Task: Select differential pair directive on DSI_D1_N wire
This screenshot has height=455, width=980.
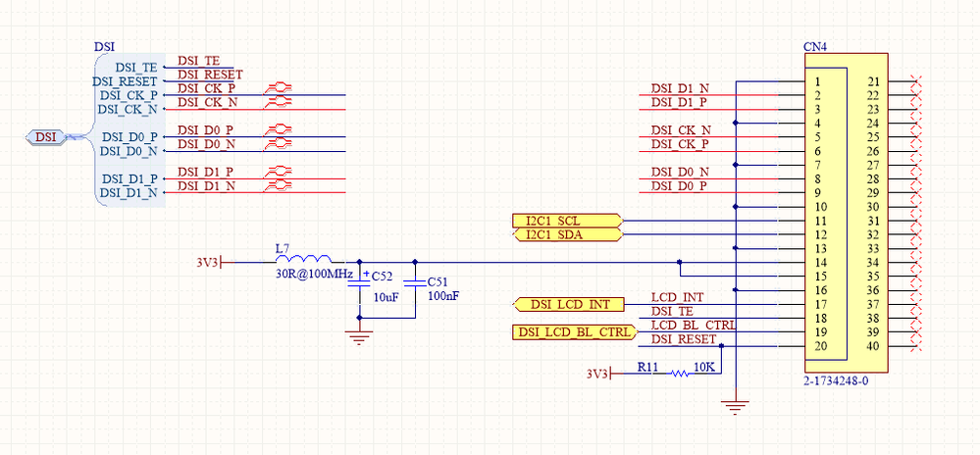Action: [279, 185]
